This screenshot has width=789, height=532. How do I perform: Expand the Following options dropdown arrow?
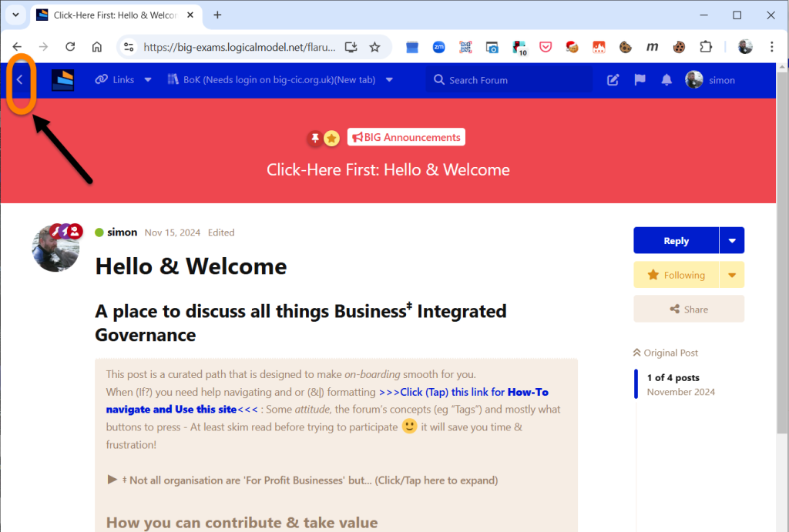[x=732, y=275]
